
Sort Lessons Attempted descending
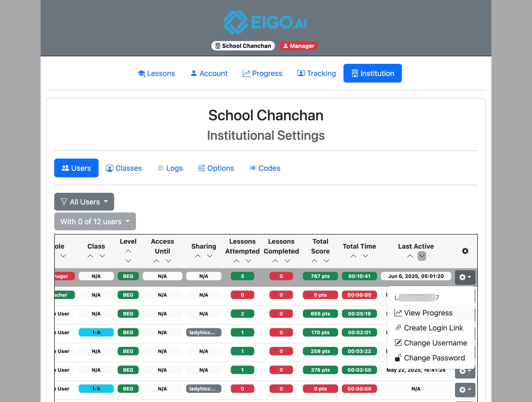click(248, 261)
